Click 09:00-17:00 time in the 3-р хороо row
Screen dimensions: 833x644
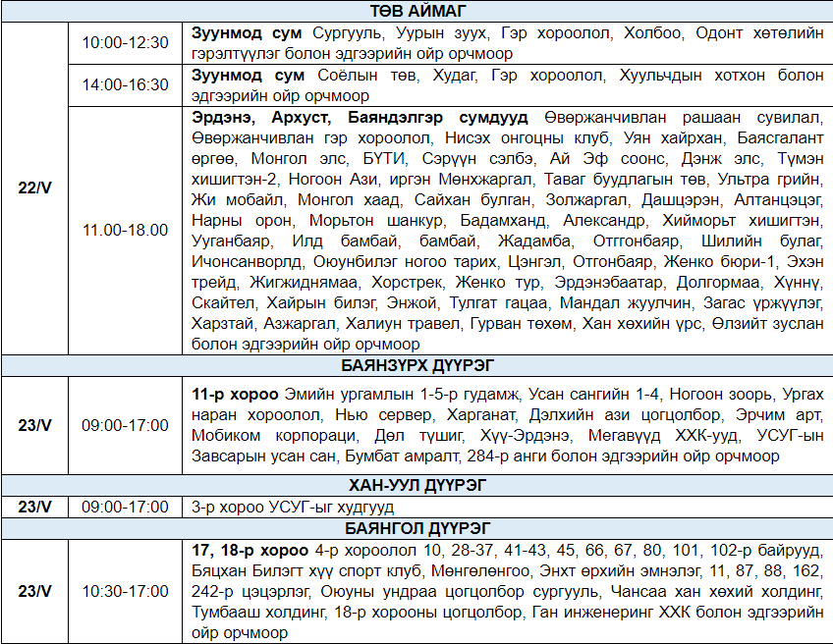click(x=125, y=507)
